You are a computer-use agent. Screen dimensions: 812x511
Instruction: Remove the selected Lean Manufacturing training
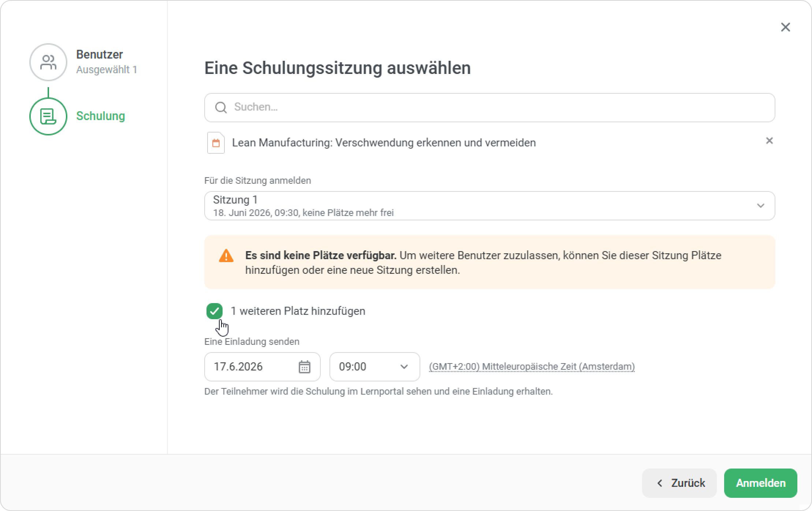(x=769, y=141)
